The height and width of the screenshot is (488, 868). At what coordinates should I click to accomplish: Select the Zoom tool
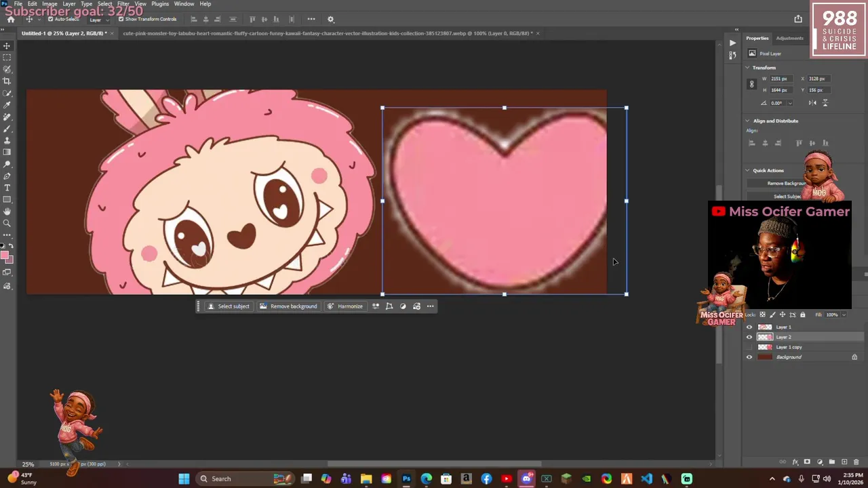coord(7,223)
